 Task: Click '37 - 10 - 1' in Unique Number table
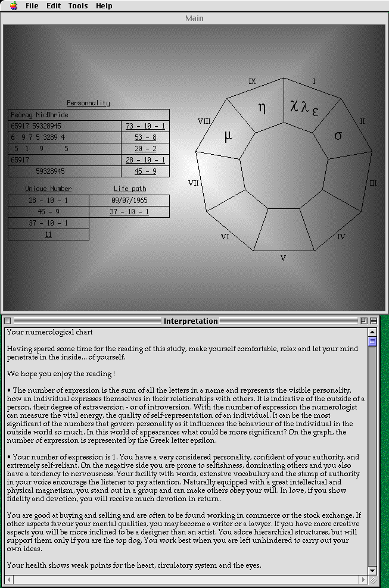(48, 223)
